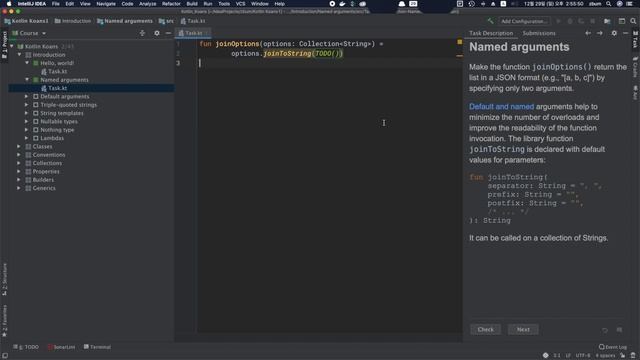Image resolution: width=640 pixels, height=360 pixels.
Task: Open the Refactor menu
Action: (171, 4)
